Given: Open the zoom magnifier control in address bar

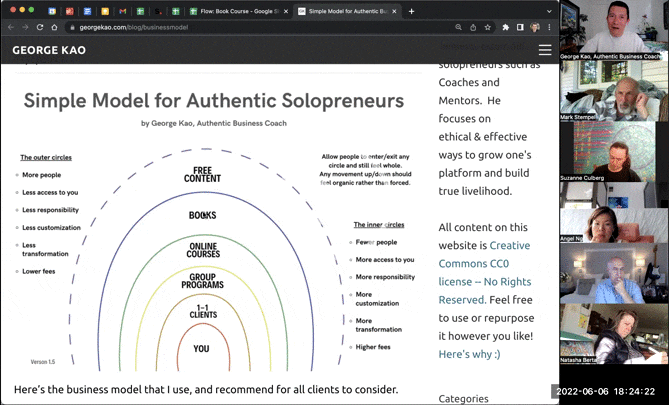Looking at the screenshot, I should (458, 27).
